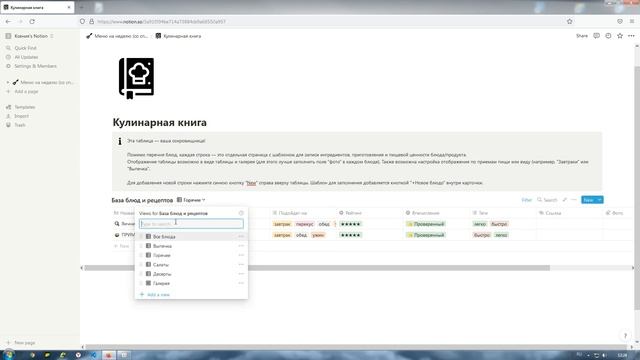Click browser back arrow

point(9,21)
